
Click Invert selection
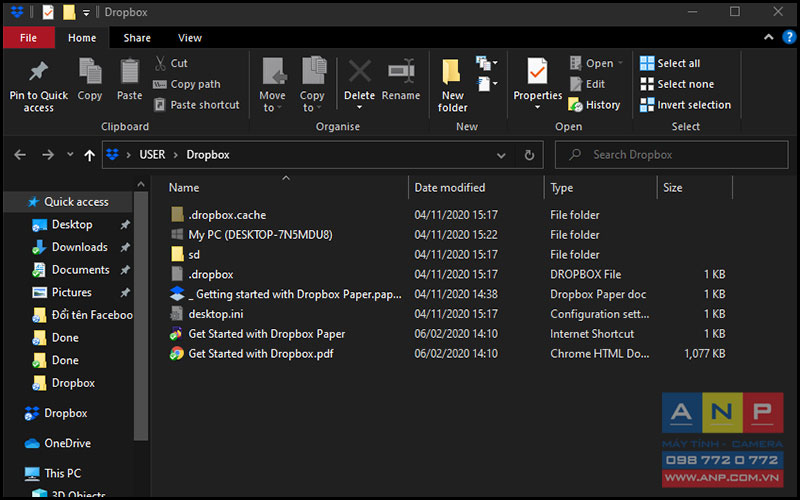coord(685,105)
